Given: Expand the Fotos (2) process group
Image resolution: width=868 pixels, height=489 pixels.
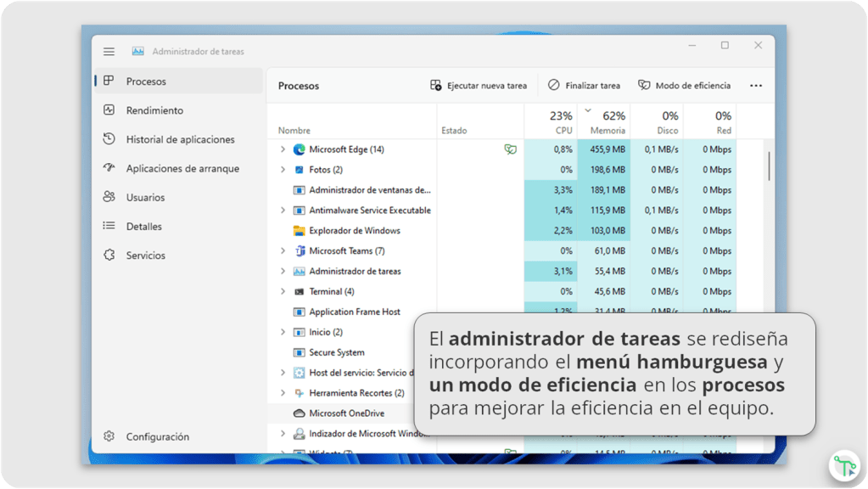Looking at the screenshot, I should (x=283, y=170).
